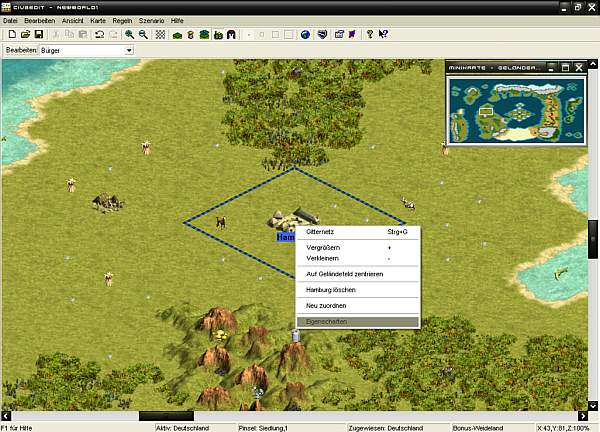This screenshot has width=600, height=432.
Task: Toggle the grid display toolbar icon
Action: tap(160, 34)
